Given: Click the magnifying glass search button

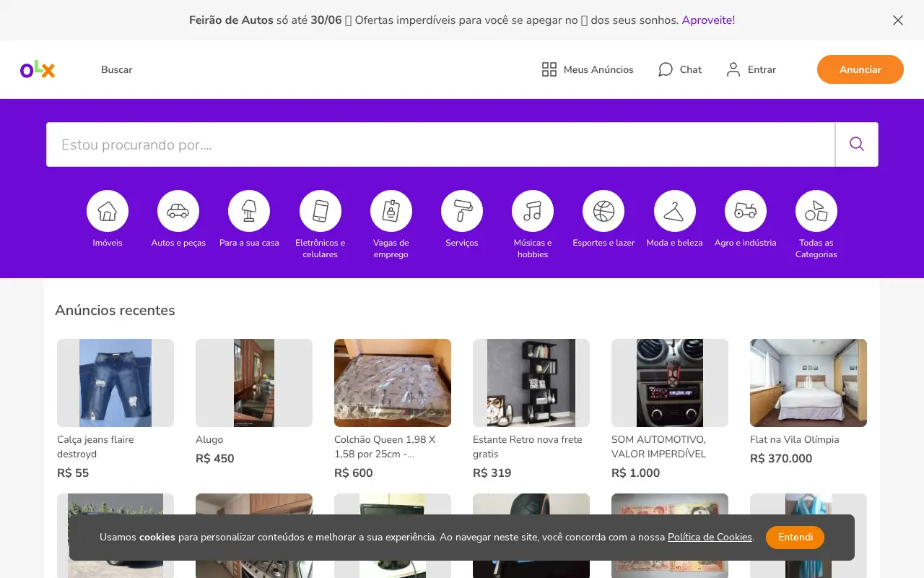Looking at the screenshot, I should pos(857,144).
